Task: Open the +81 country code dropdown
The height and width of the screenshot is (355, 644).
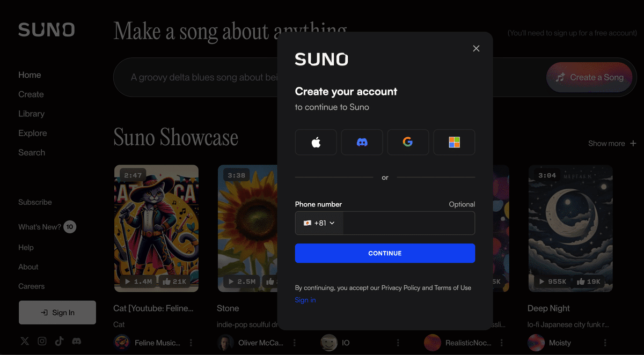Action: point(319,223)
